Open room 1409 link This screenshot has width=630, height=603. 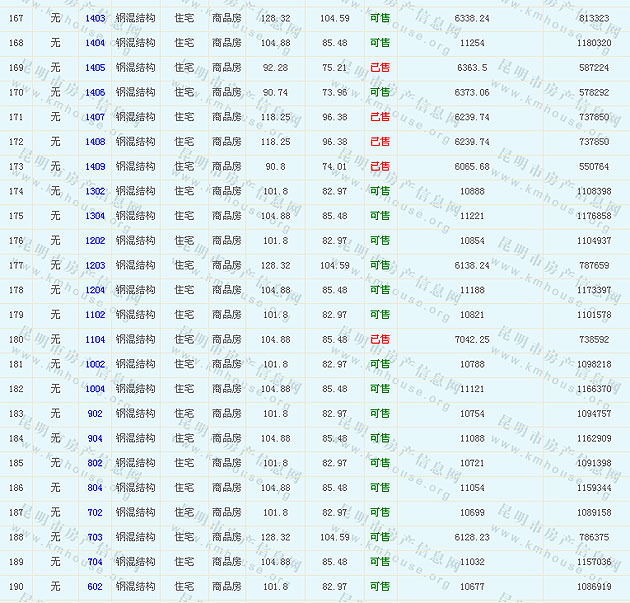point(95,167)
